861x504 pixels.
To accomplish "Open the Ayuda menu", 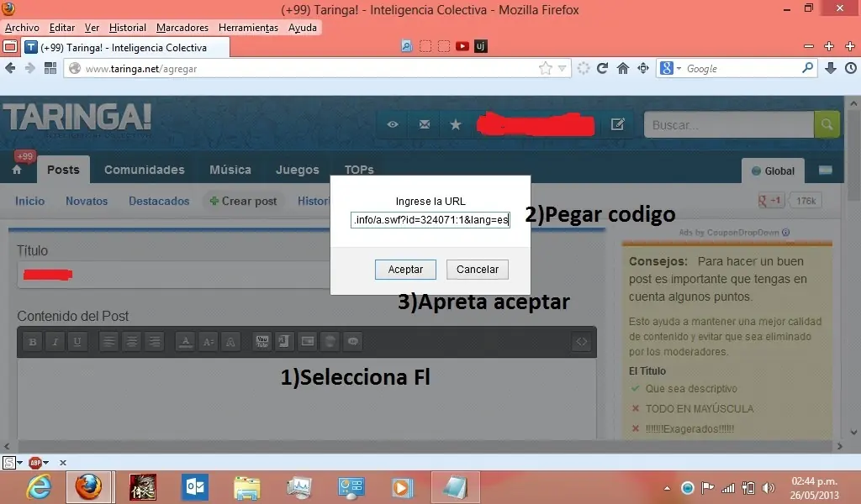I will coord(303,28).
